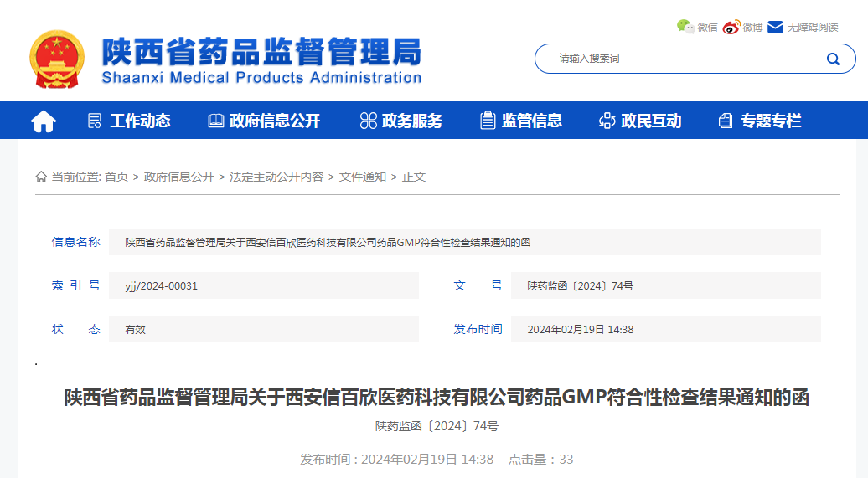Click the bold article headline

437,398
